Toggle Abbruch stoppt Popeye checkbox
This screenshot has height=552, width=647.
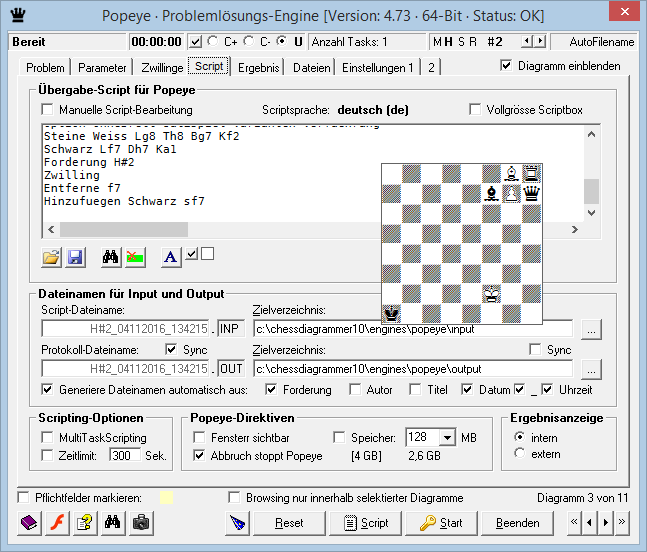[x=199, y=455]
